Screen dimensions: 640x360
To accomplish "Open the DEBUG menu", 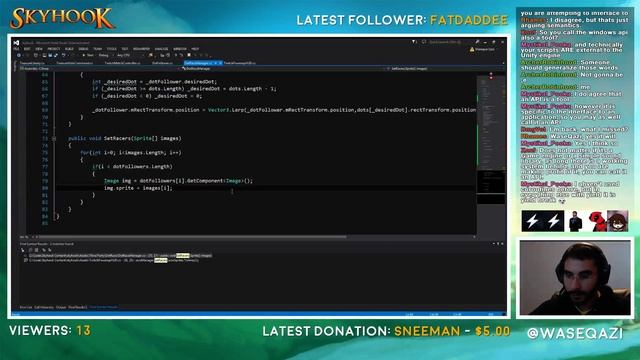I will coord(83,49).
